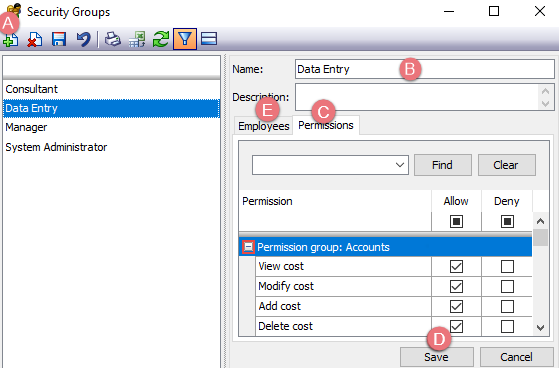Click the row layout view icon

click(x=209, y=39)
